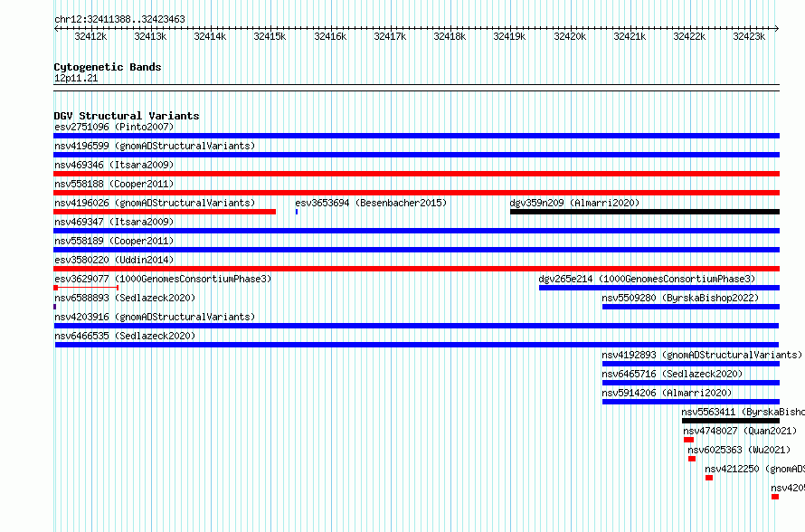Open the nsv6466535 (Sedlazeck2020) label
805x532 pixels.
coord(125,336)
